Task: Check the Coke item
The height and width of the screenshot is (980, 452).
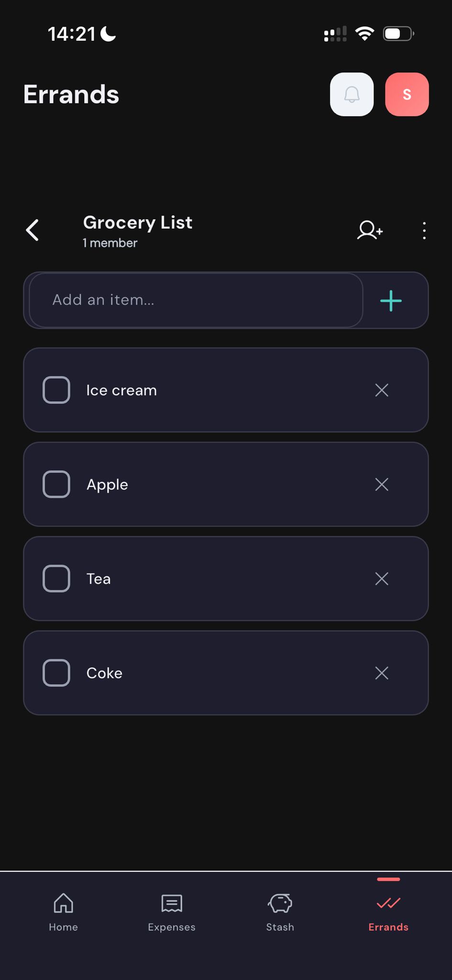Action: [x=56, y=673]
